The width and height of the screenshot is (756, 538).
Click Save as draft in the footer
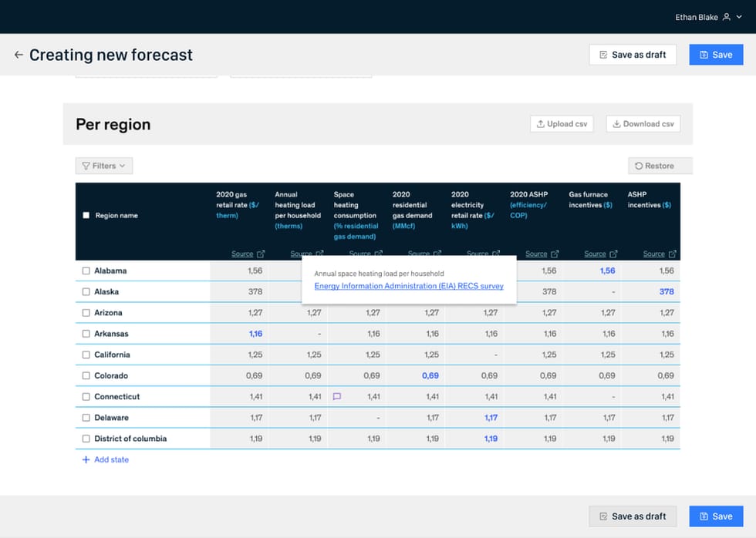click(633, 516)
